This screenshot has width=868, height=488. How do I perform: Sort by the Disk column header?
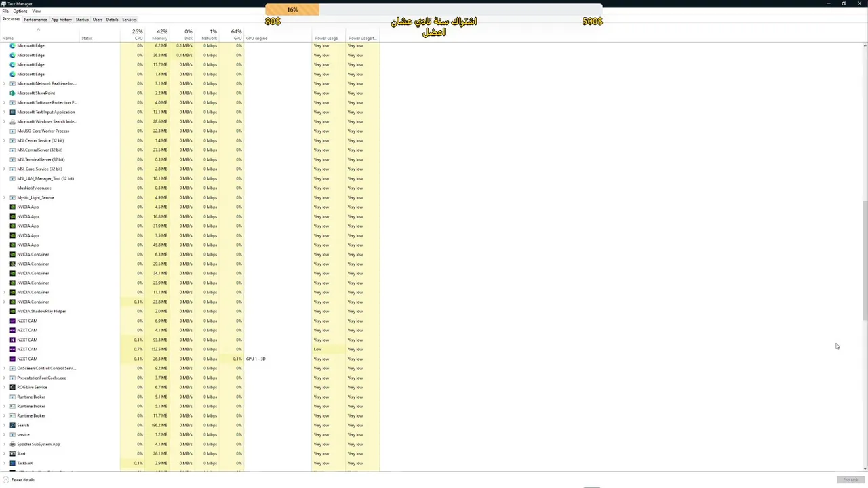(x=182, y=35)
